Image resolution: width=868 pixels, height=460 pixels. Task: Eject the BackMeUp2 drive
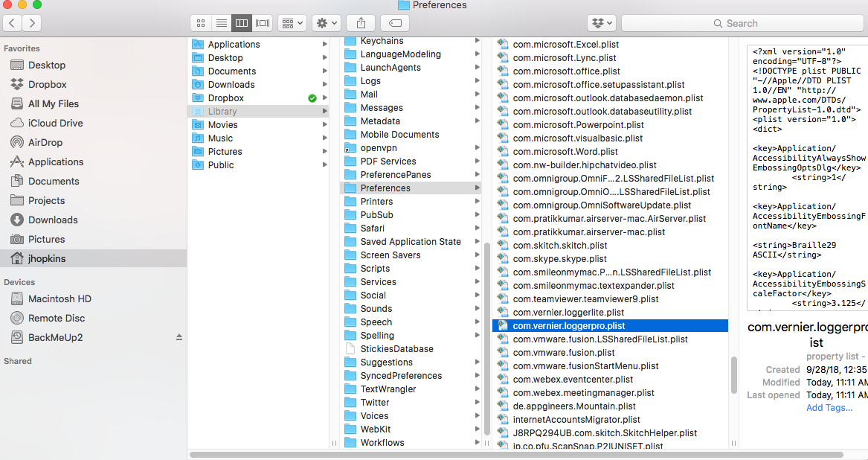[x=179, y=337]
